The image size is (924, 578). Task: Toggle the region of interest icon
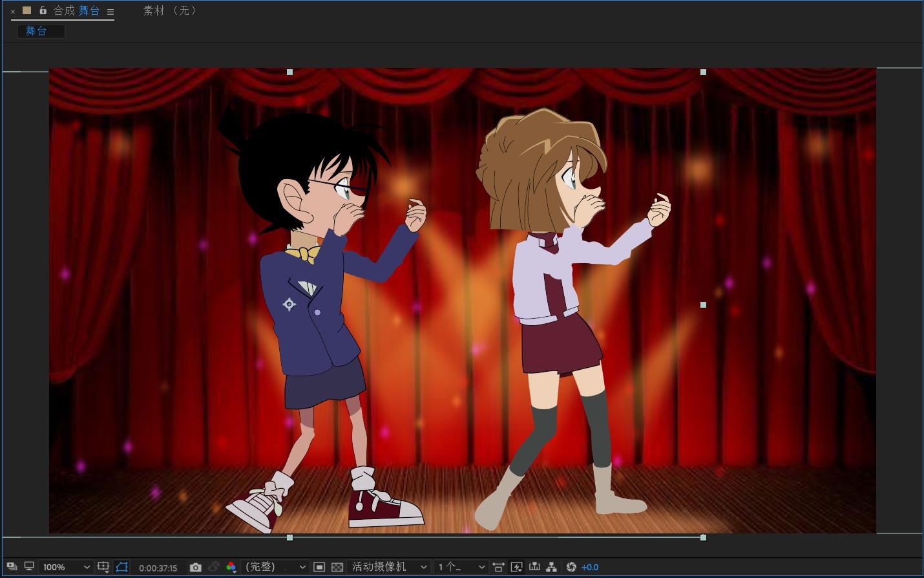(x=319, y=567)
